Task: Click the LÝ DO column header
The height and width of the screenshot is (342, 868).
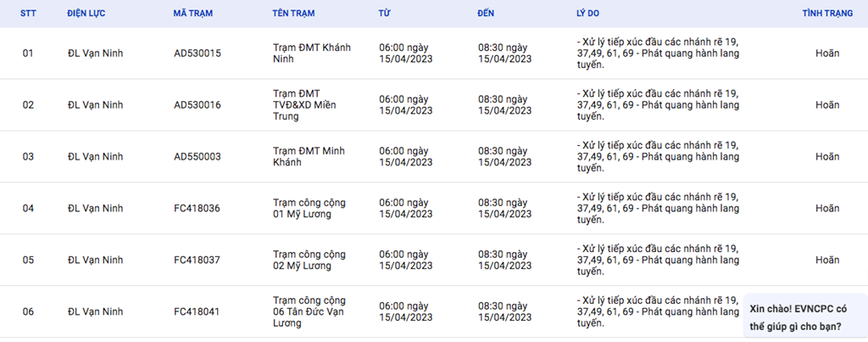Action: pos(588,14)
